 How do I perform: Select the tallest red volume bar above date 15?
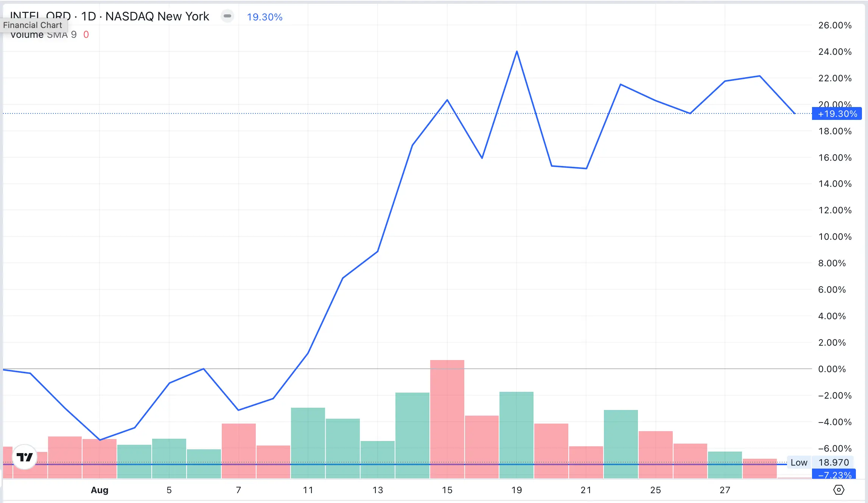[447, 419]
